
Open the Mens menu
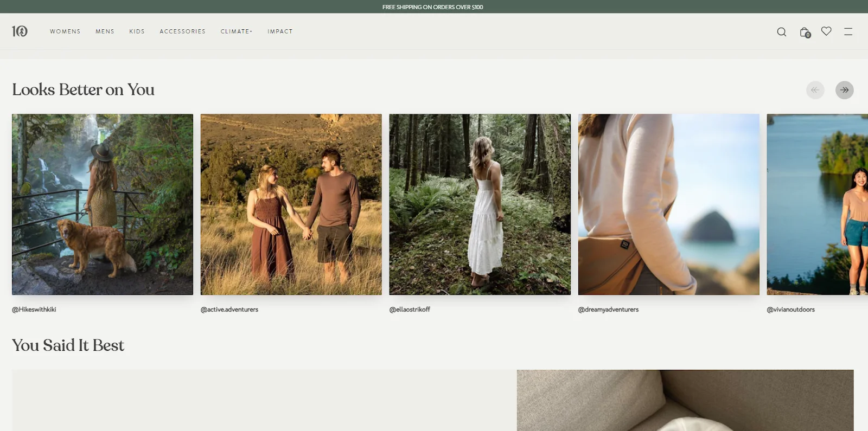point(105,31)
